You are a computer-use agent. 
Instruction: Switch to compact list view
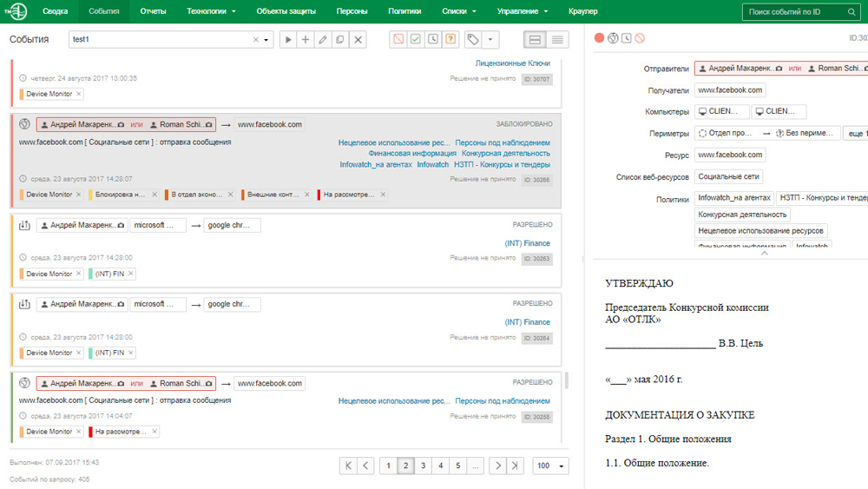coord(557,39)
